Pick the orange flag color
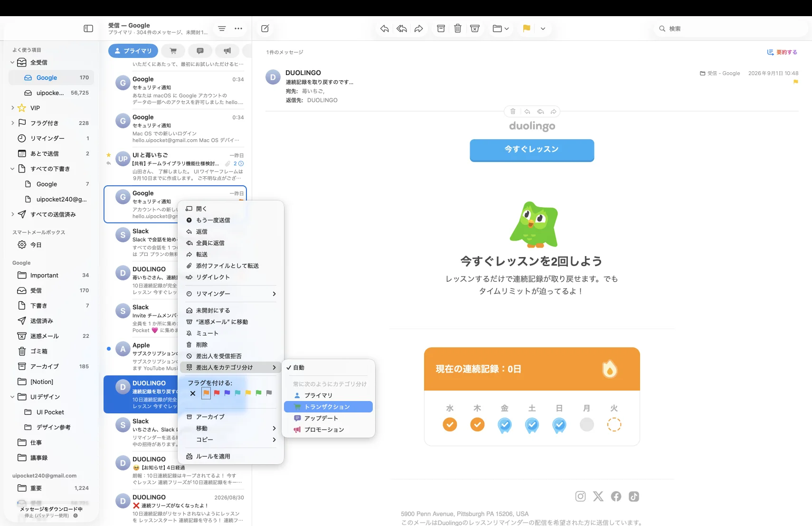This screenshot has width=812, height=526. pos(206,393)
